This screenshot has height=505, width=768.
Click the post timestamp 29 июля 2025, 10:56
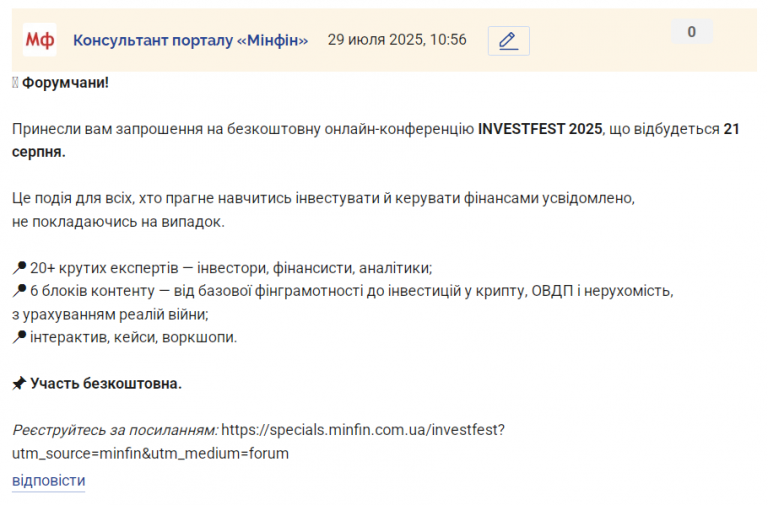coord(397,40)
